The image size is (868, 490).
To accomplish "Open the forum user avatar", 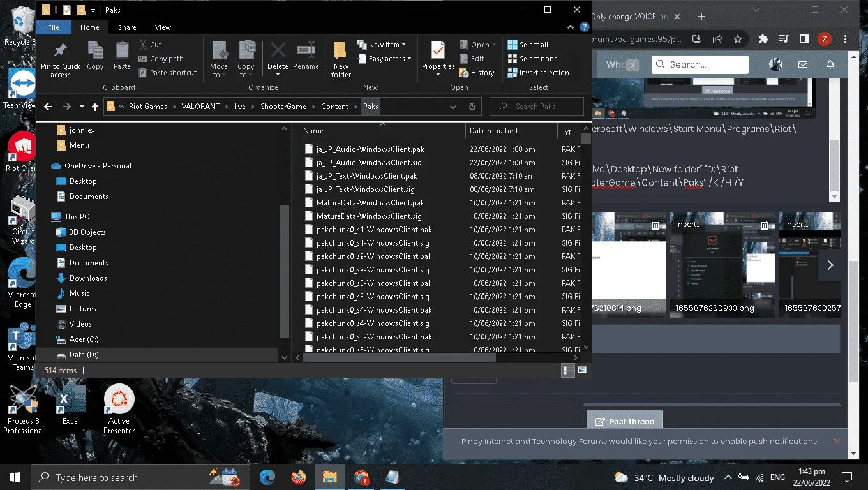I will [776, 64].
